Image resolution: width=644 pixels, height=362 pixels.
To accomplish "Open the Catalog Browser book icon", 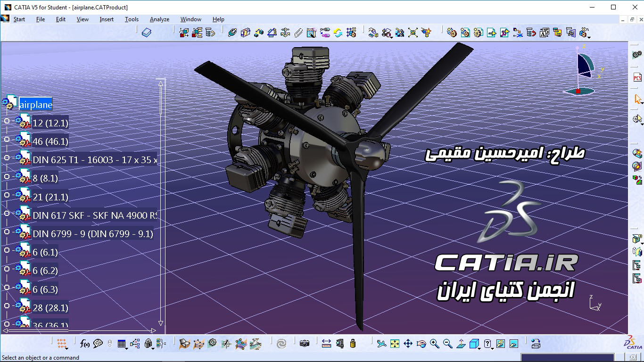I will pyautogui.click(x=147, y=33).
